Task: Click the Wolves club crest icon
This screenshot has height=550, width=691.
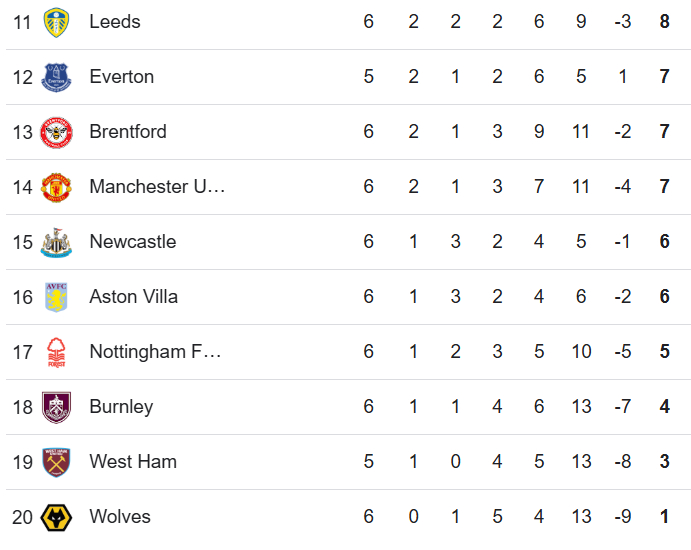Action: click(56, 517)
